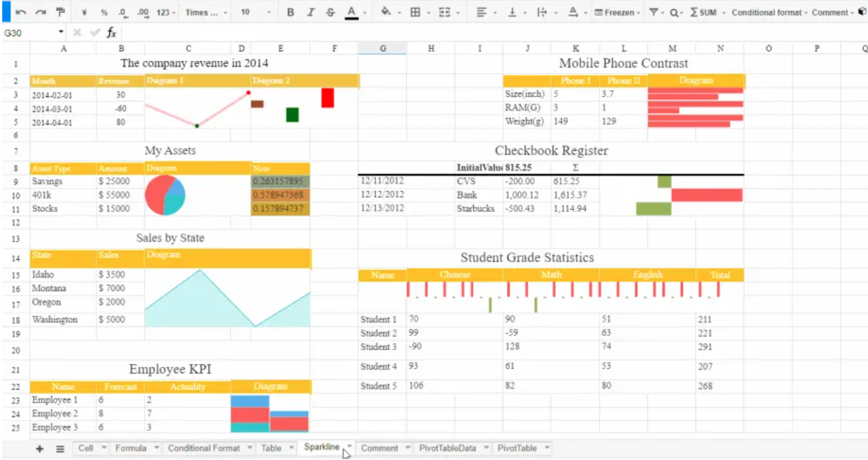The height and width of the screenshot is (460, 868).
Task: Click the merge cells icon
Action: pos(444,12)
